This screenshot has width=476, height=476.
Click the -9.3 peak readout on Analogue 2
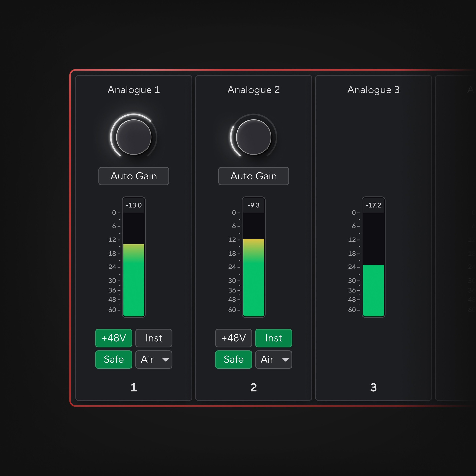pos(253,205)
